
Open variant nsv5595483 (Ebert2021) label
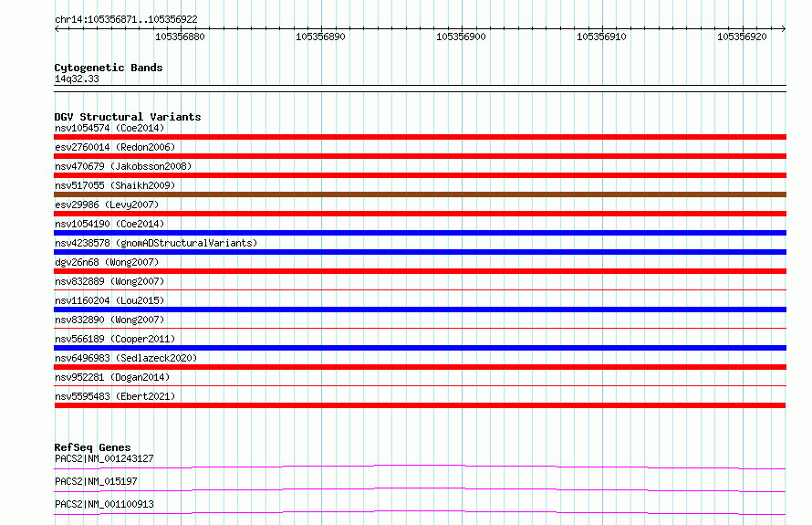pyautogui.click(x=115, y=396)
